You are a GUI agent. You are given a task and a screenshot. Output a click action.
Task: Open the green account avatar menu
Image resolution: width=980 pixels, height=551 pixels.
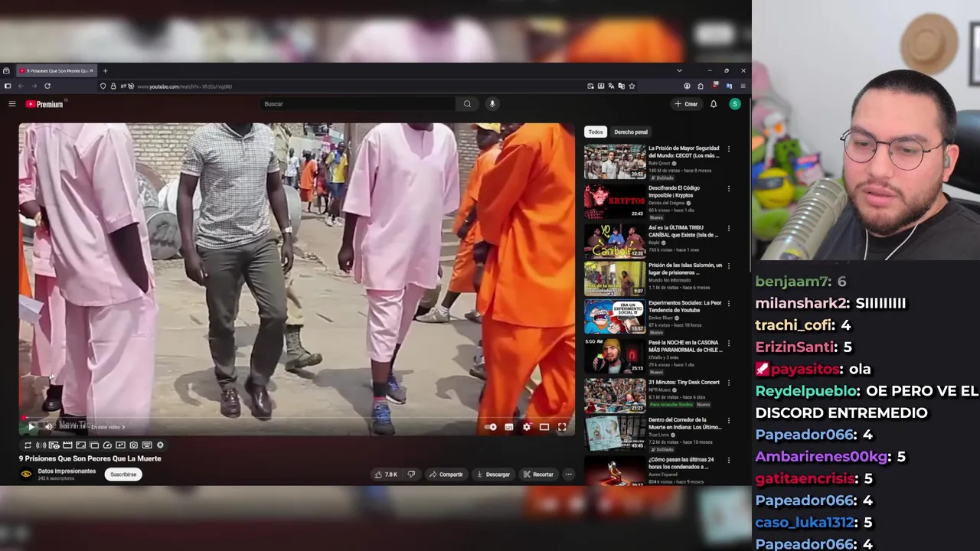[x=735, y=104]
